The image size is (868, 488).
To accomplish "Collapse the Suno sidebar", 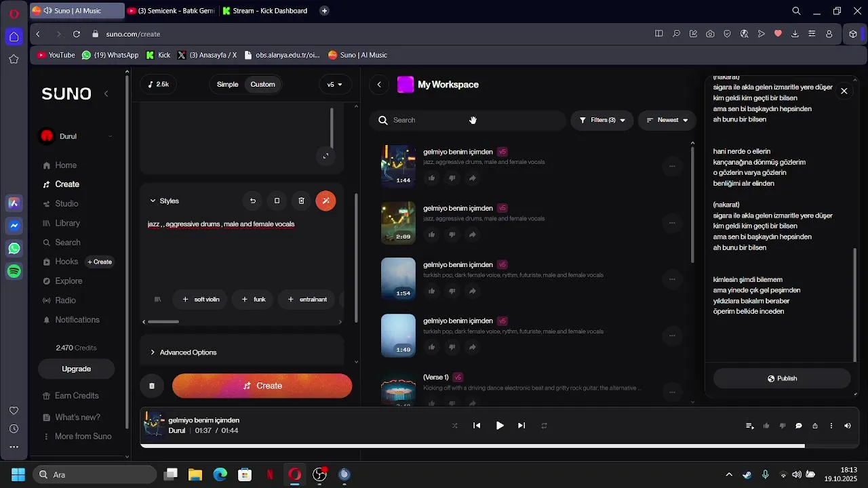I will coord(106,94).
